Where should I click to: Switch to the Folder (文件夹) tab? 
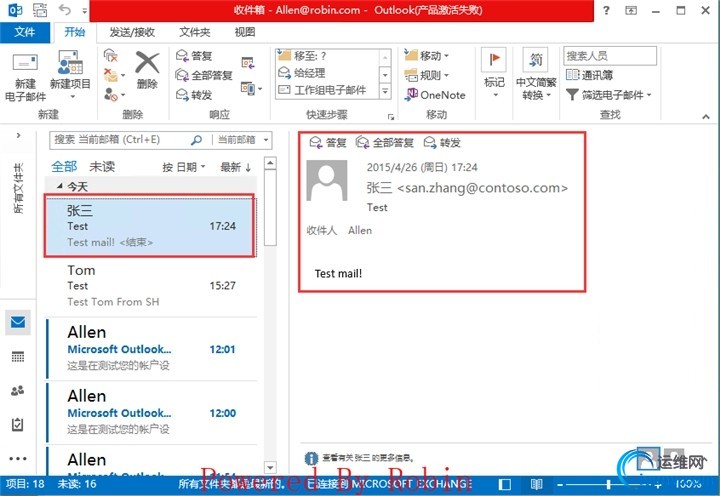click(195, 32)
